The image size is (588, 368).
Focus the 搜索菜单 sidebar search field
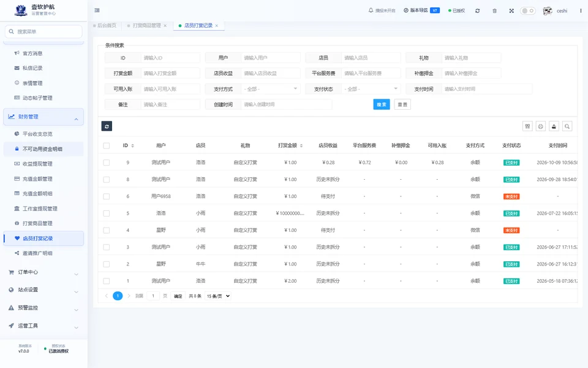(x=43, y=31)
